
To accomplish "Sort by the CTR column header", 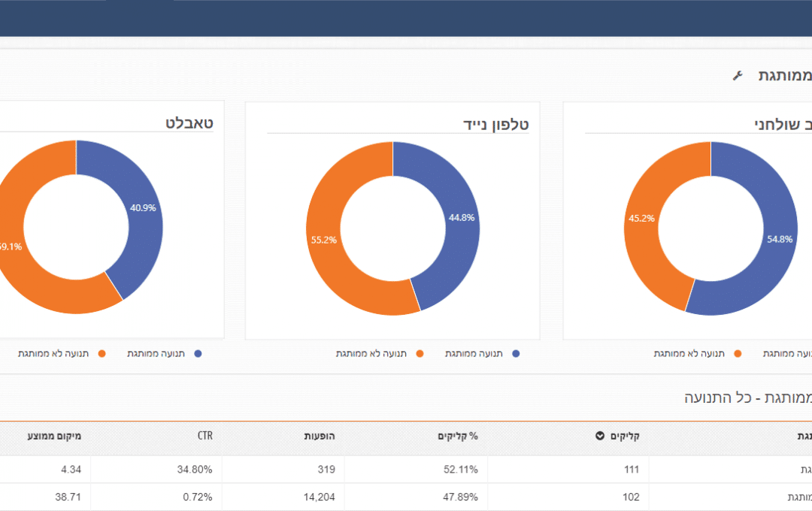I will tap(205, 436).
